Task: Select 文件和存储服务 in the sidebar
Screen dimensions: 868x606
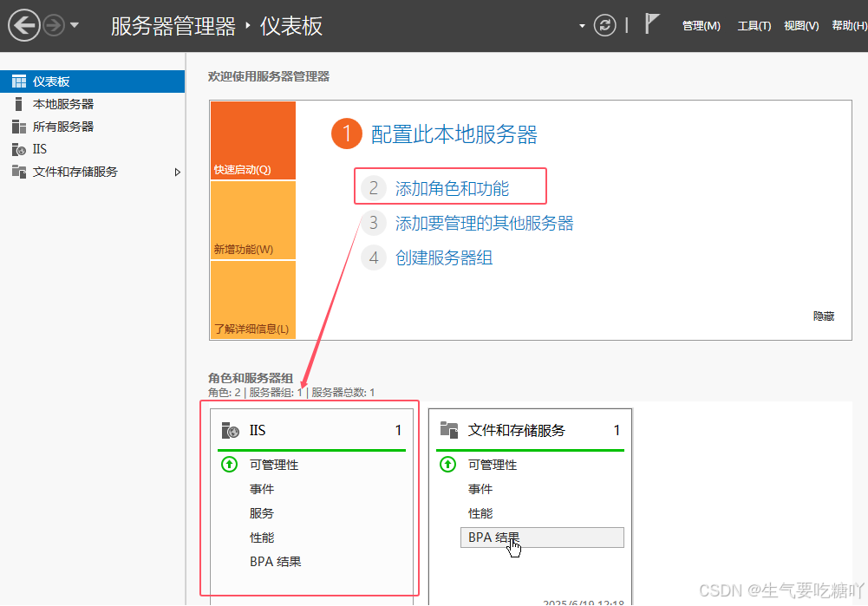Action: (93, 173)
